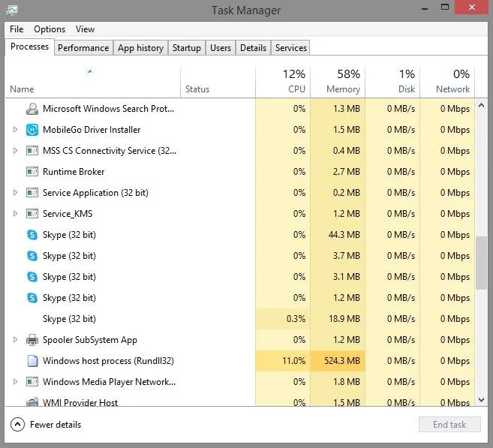Select the MobileGo Driver Installer name
This screenshot has height=448, width=493.
pyautogui.click(x=92, y=130)
